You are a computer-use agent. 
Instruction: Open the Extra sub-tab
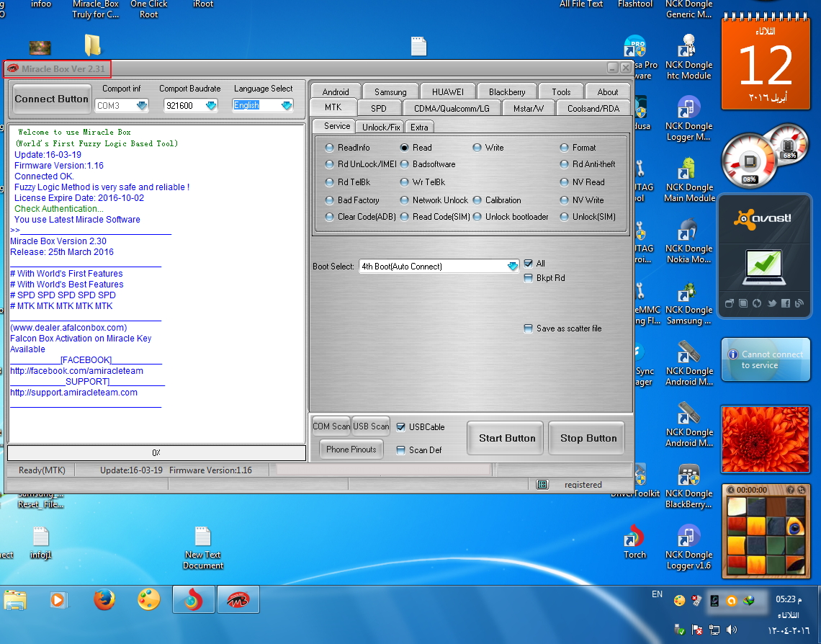coord(419,128)
